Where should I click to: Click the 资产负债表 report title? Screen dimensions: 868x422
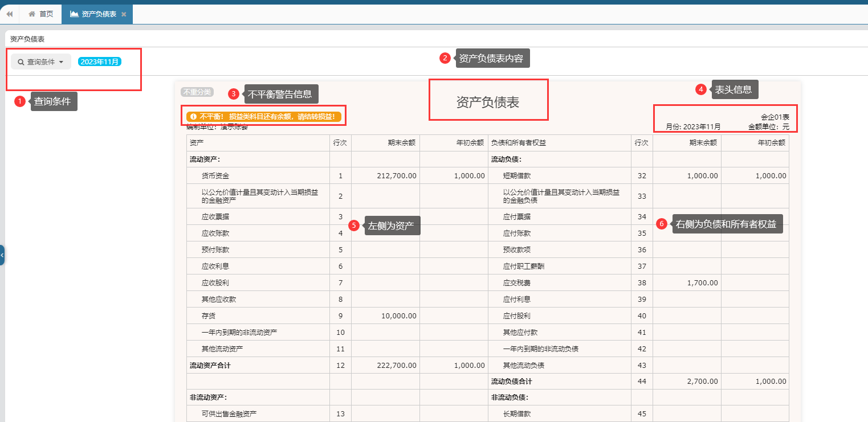coord(488,102)
